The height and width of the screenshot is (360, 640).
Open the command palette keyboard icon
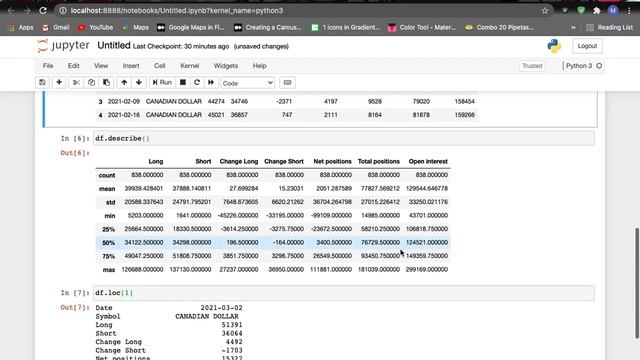[x=287, y=82]
